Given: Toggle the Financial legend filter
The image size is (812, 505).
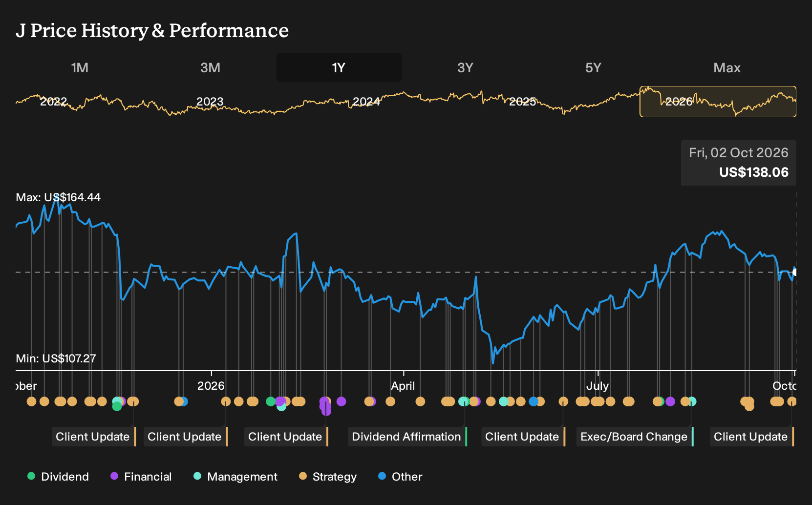Looking at the screenshot, I should (x=141, y=477).
